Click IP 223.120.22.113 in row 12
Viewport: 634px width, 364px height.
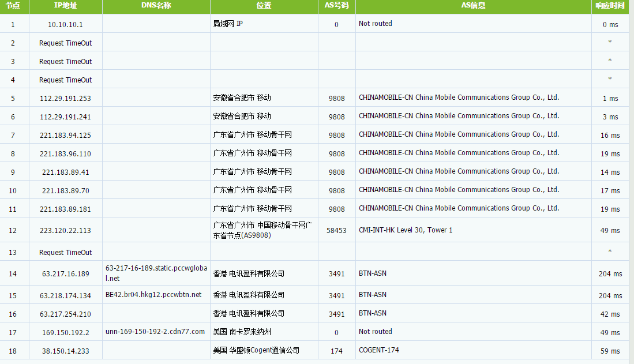(66, 231)
